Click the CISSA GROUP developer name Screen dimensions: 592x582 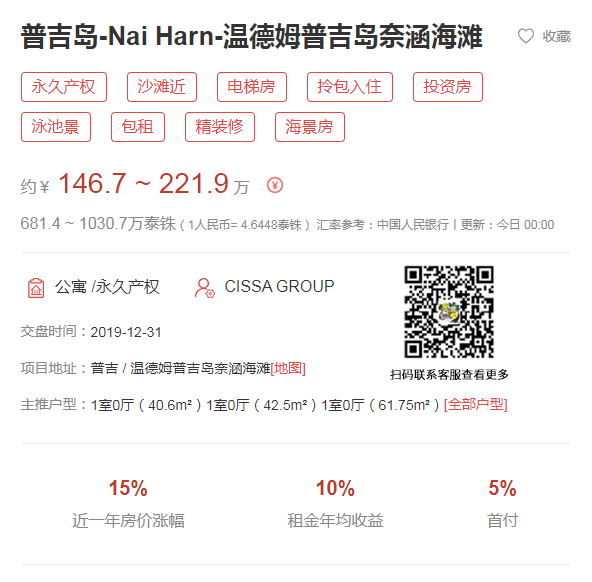[279, 286]
